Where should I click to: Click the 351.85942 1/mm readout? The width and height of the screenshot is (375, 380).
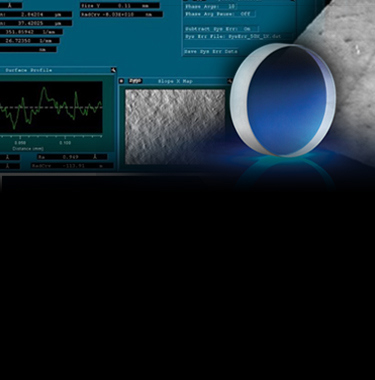31,32
